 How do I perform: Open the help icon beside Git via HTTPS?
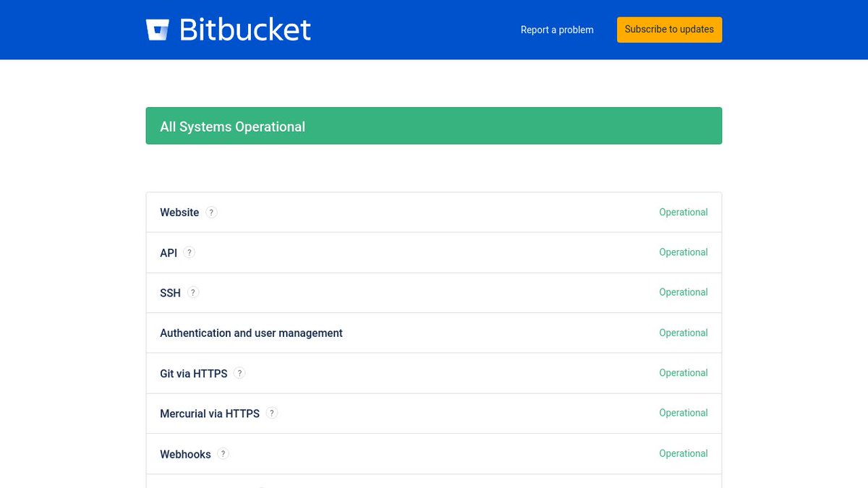[x=239, y=373]
